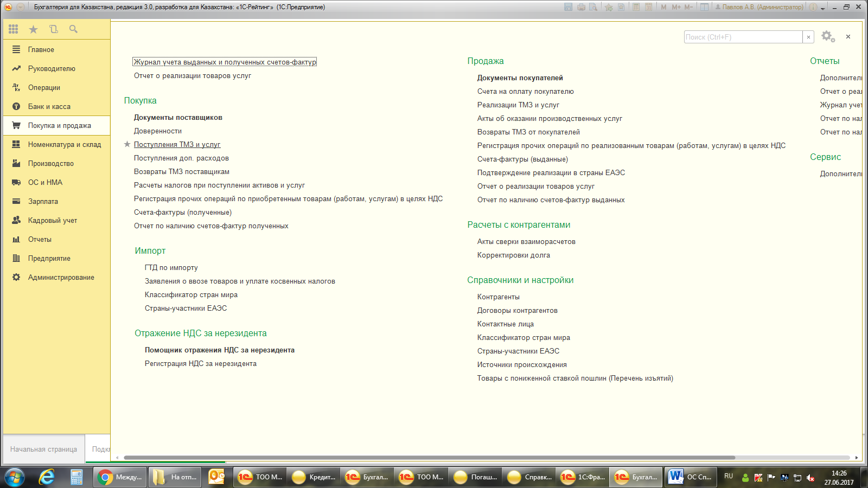
Task: Open the Руководителю section
Action: 56,68
